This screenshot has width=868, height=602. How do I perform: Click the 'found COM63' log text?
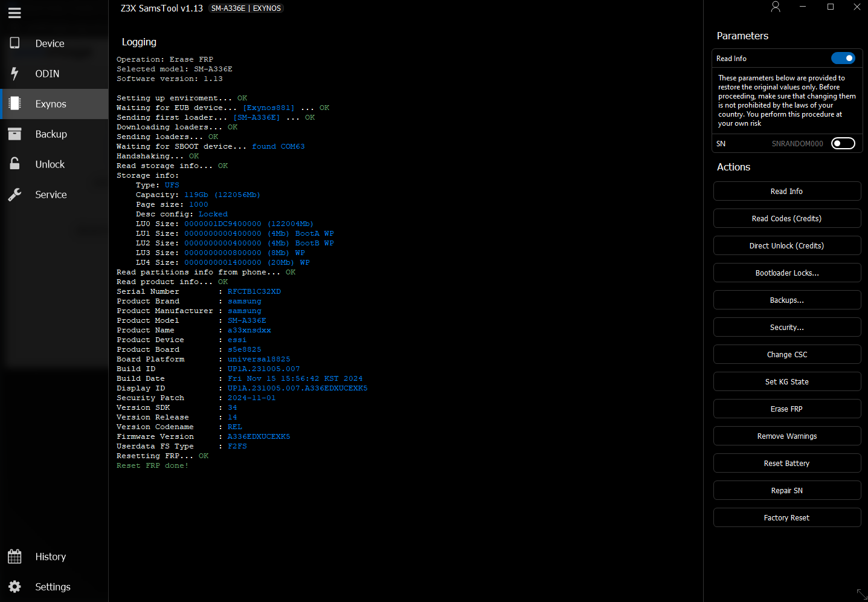(278, 146)
